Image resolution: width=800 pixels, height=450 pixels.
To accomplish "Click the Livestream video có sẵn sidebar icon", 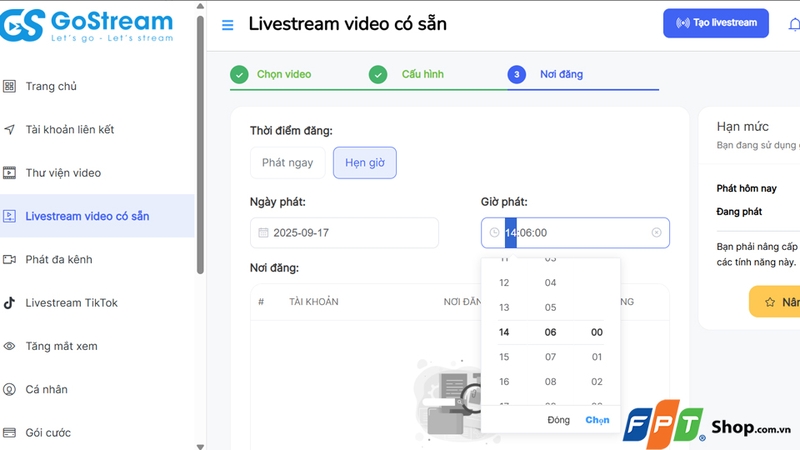I will click(9, 216).
